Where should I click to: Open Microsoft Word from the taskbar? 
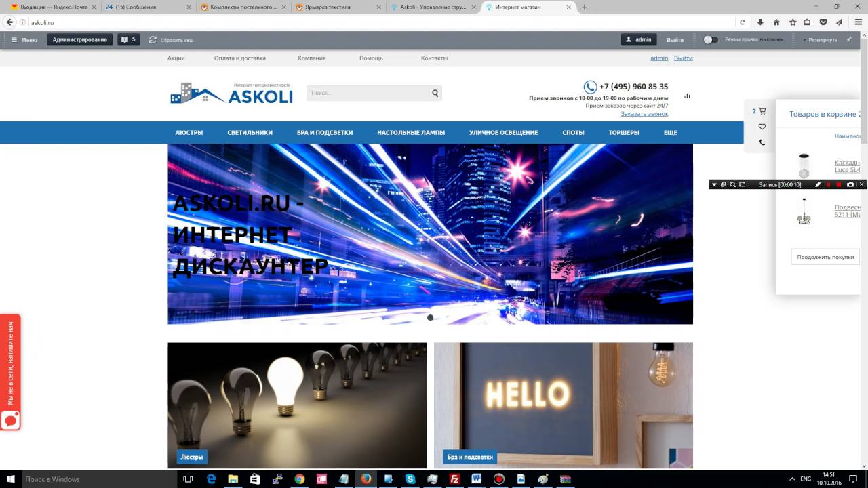pyautogui.click(x=476, y=479)
